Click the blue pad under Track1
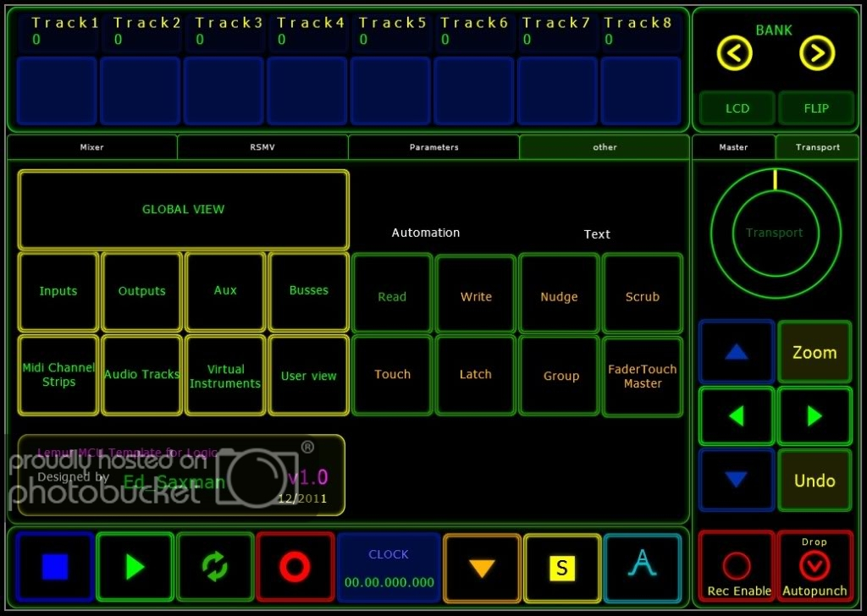The width and height of the screenshot is (867, 616). tap(57, 91)
